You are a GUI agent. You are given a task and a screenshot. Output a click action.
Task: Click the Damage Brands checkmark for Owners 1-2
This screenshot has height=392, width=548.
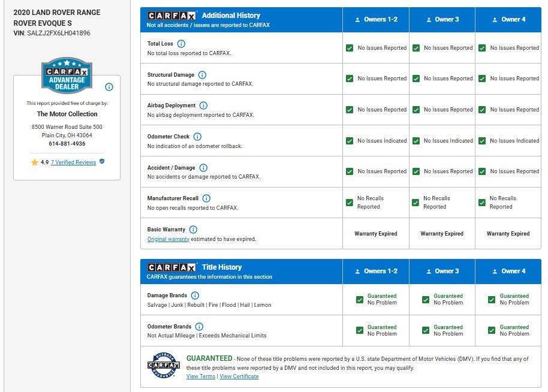point(360,300)
